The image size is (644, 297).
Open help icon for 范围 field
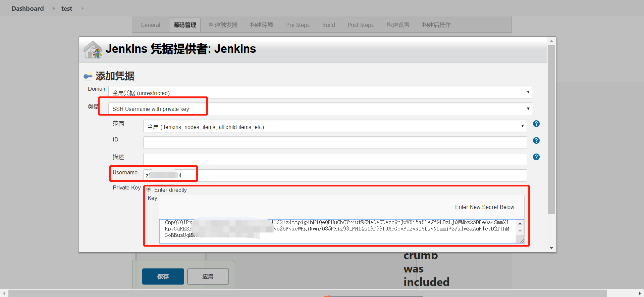coord(536,124)
